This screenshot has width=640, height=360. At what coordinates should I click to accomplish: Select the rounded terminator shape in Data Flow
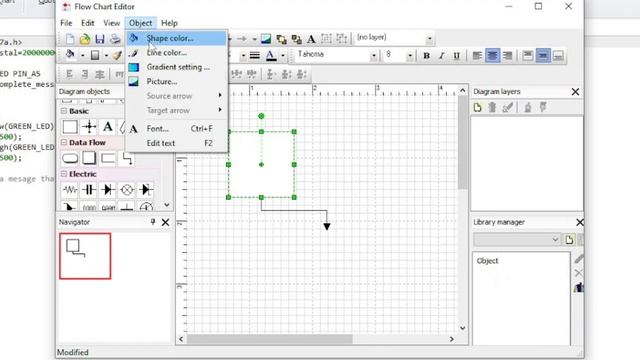[x=70, y=158]
